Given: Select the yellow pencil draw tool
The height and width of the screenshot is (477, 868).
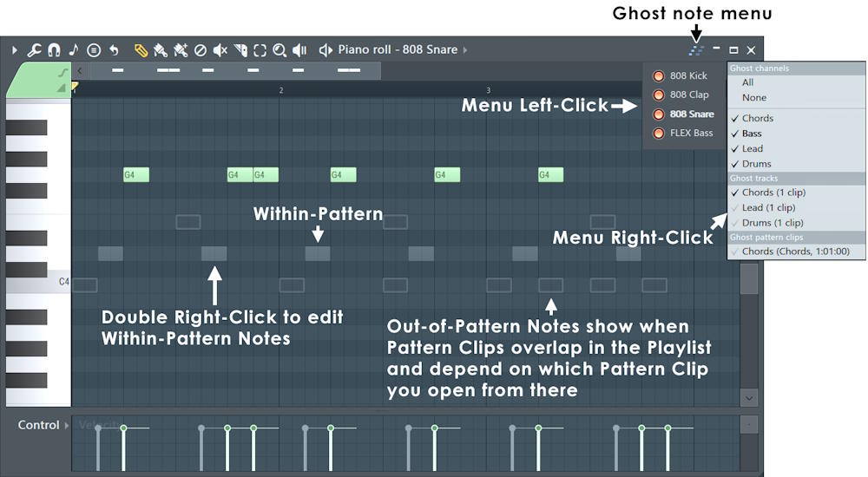Looking at the screenshot, I should (141, 50).
